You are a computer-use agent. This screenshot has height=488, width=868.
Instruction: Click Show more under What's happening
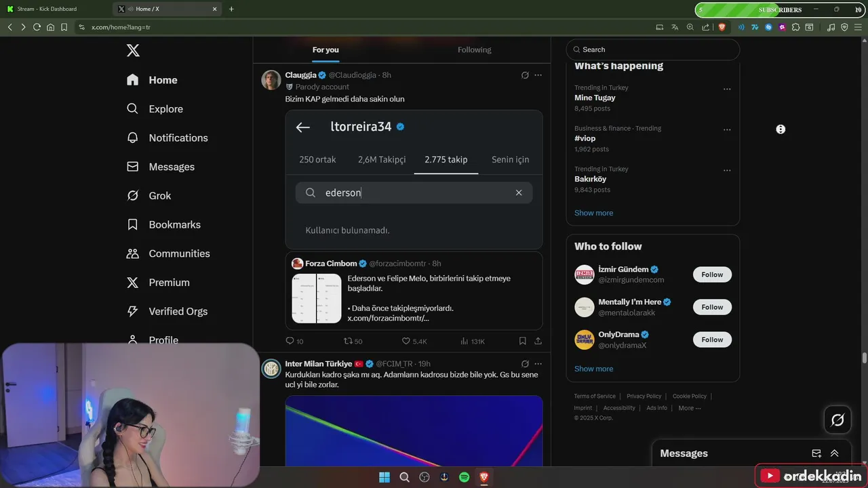pos(593,213)
